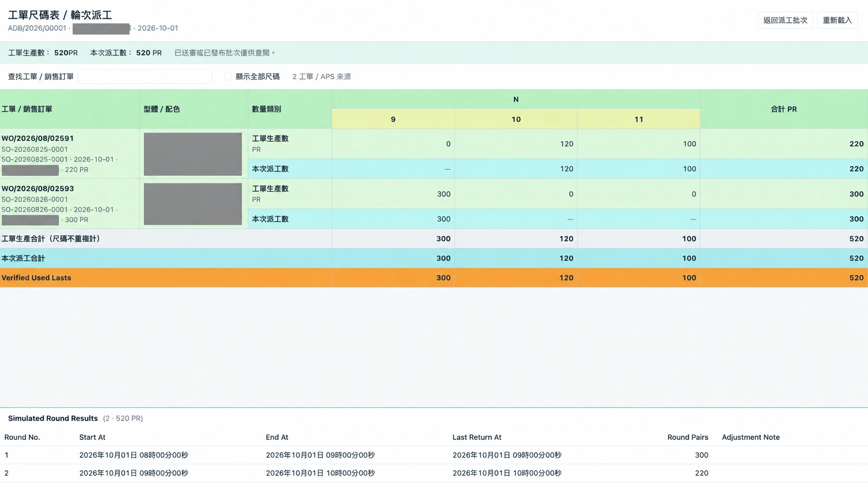Click the Start At column header
Screen dimensions: 868x492
pos(92,437)
